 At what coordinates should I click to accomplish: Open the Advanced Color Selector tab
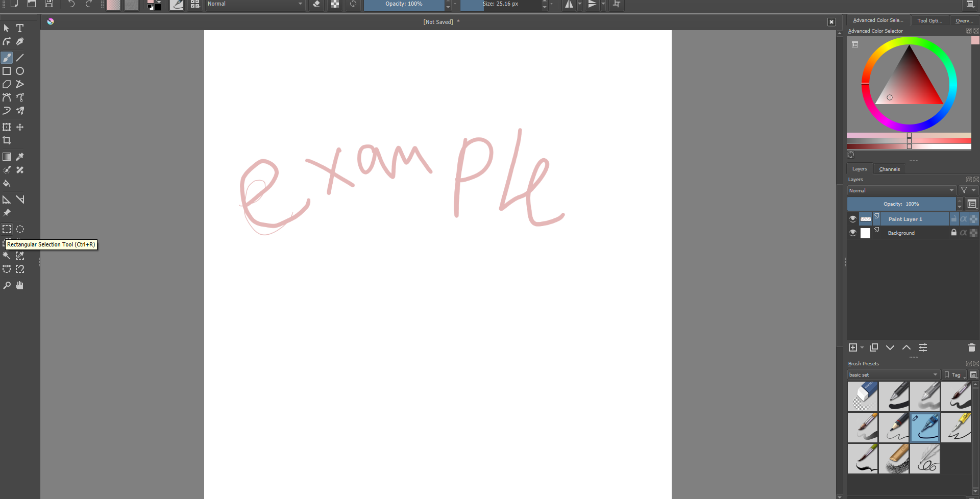click(x=878, y=20)
